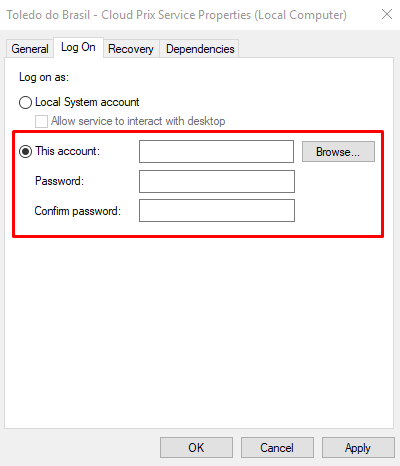Click the 'Allow service to interact with desktop' text

coord(138,121)
